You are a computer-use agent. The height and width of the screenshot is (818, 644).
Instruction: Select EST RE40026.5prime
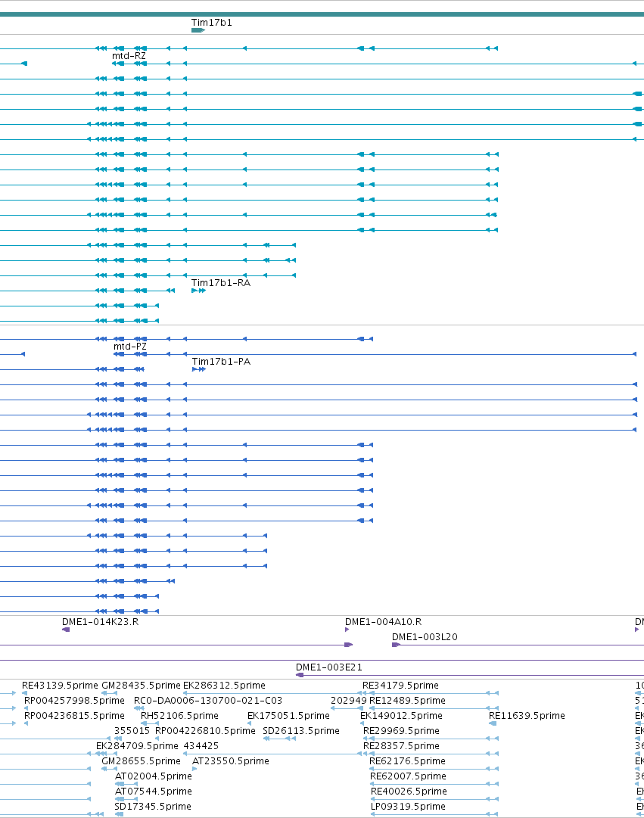click(409, 792)
